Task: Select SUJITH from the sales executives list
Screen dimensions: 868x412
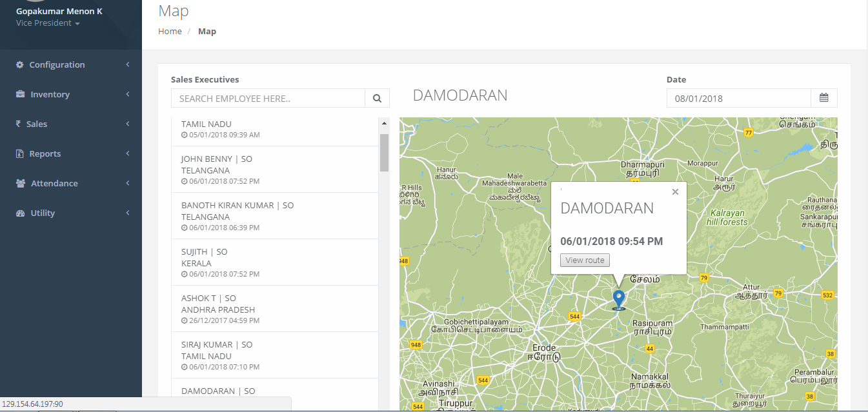Action: click(275, 262)
